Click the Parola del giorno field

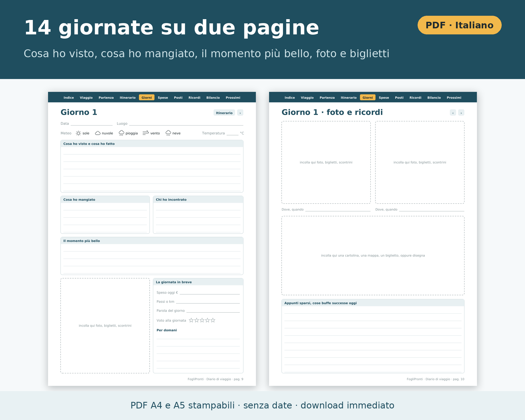coord(213,311)
